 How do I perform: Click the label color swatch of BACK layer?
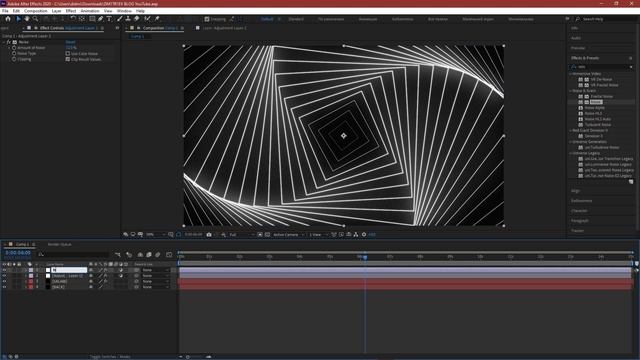[x=31, y=287]
